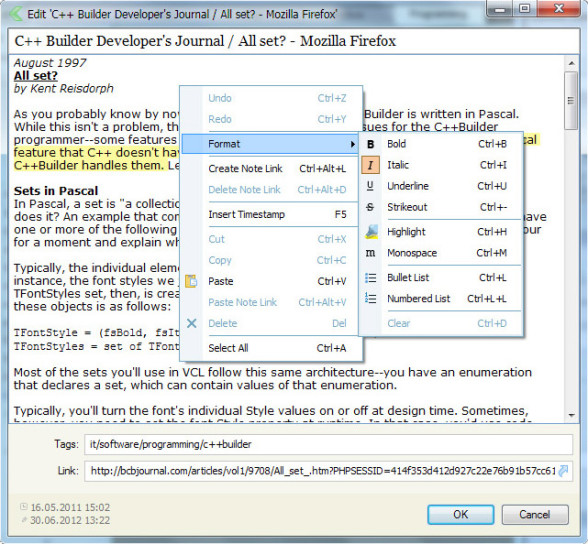Screen dimensions: 588x544
Task: Click 'by Kent Reisdorph' author line
Action: 64,88
